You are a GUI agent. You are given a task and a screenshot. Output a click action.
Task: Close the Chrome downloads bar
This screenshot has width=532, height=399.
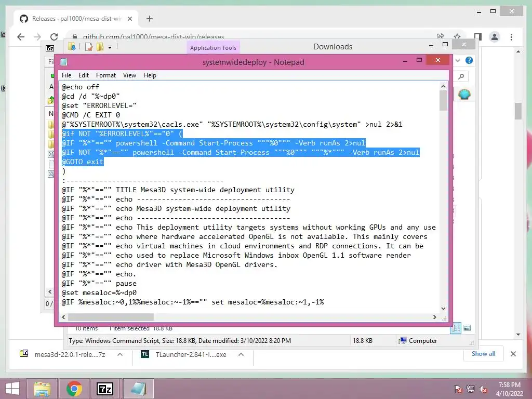click(x=513, y=354)
